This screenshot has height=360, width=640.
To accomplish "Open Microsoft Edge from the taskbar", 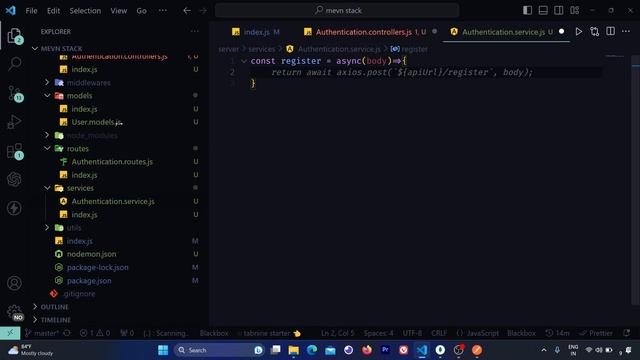I will [x=312, y=350].
